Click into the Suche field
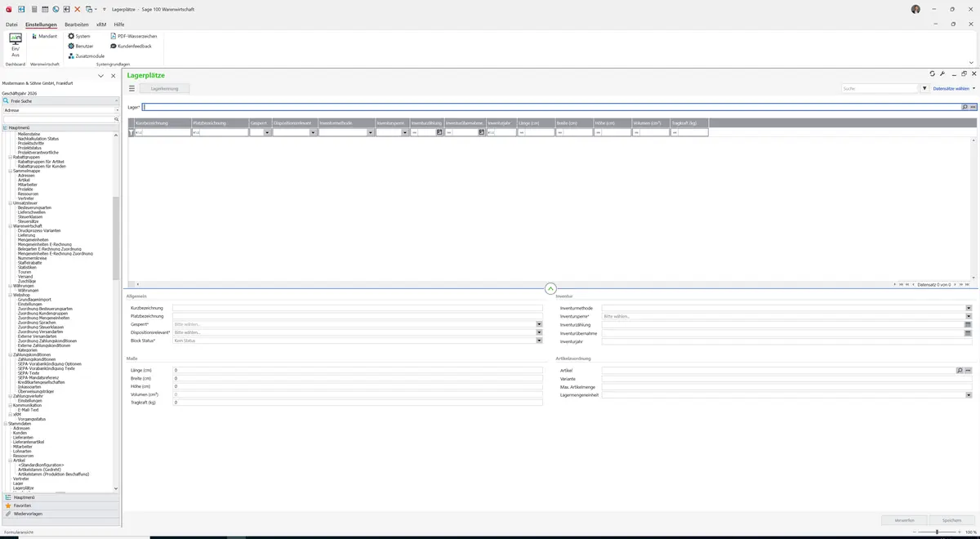Screen dimensions: 980x539 (x=880, y=88)
